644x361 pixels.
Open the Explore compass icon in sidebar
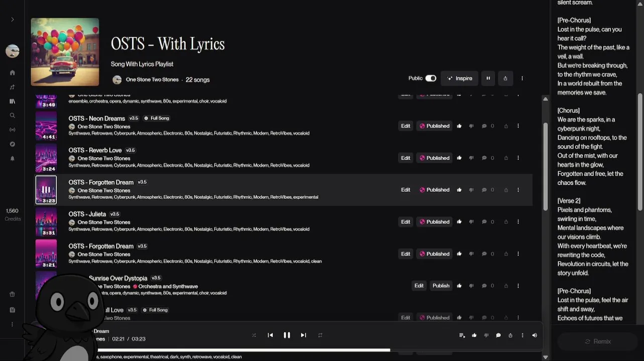tap(13, 144)
